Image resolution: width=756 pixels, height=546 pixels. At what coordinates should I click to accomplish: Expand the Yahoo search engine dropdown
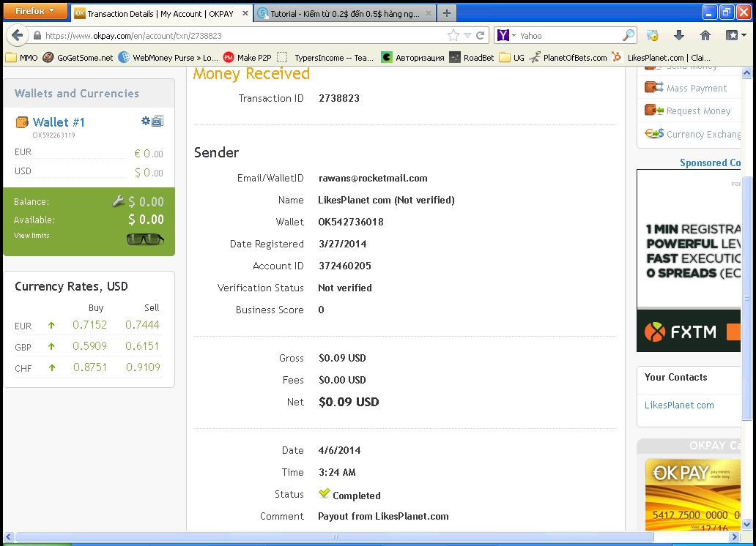pyautogui.click(x=514, y=35)
